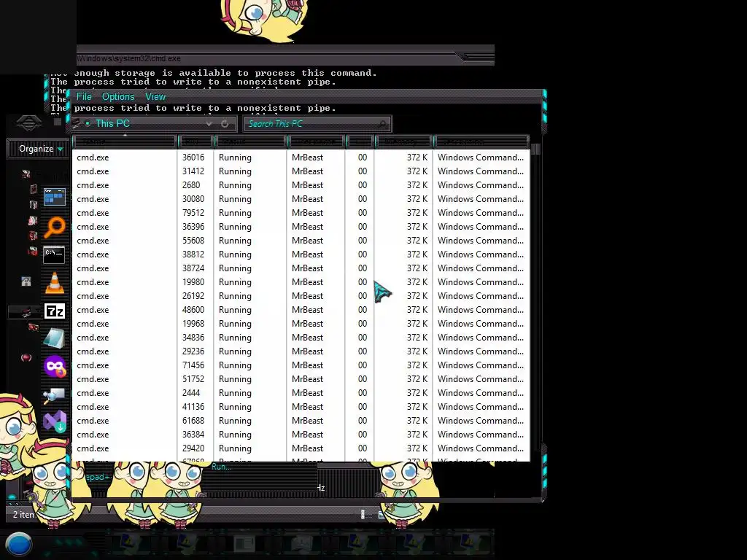Select the cmd.exe row with PID 36016
This screenshot has width=747, height=560.
pos(301,157)
